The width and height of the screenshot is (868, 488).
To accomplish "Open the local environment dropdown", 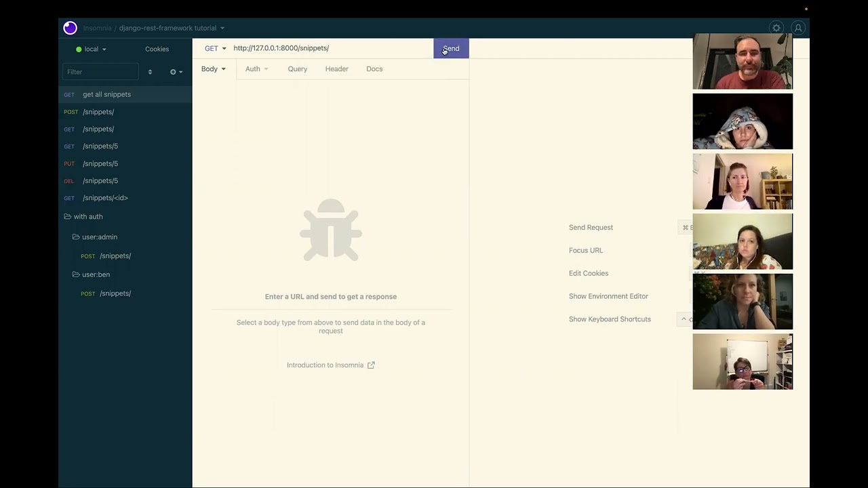I will (91, 49).
